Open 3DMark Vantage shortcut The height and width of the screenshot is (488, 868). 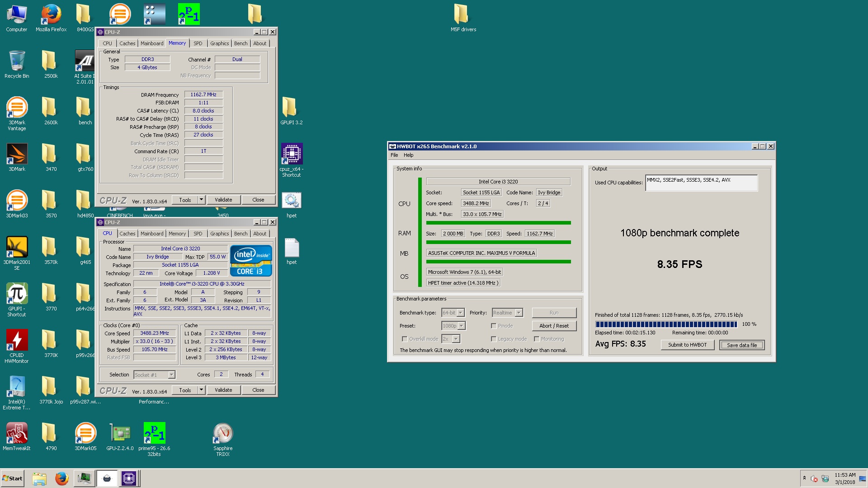pyautogui.click(x=17, y=114)
